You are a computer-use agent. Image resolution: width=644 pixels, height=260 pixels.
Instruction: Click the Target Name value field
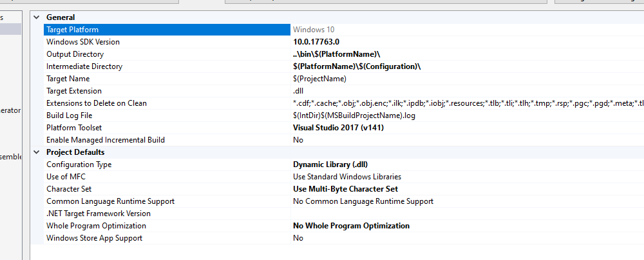[319, 79]
